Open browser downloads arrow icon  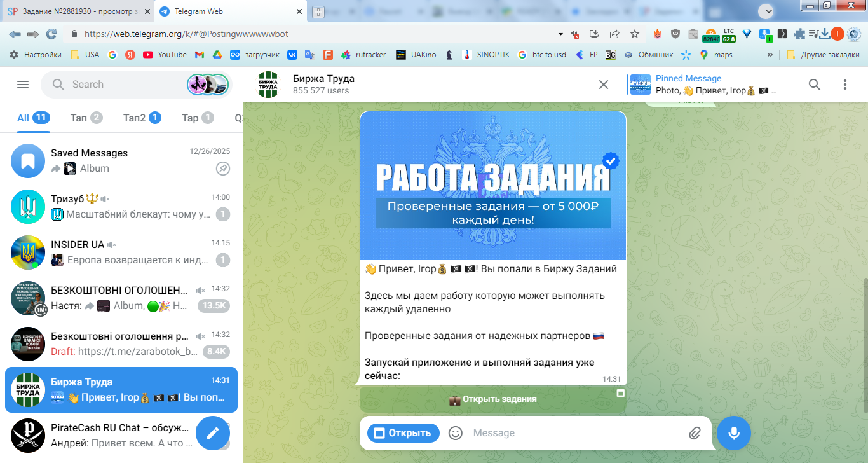pyautogui.click(x=825, y=34)
